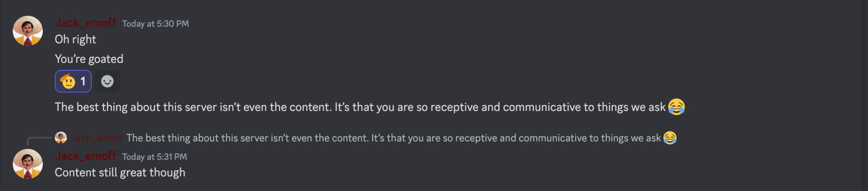Select the "Oh right" message

[75, 40]
